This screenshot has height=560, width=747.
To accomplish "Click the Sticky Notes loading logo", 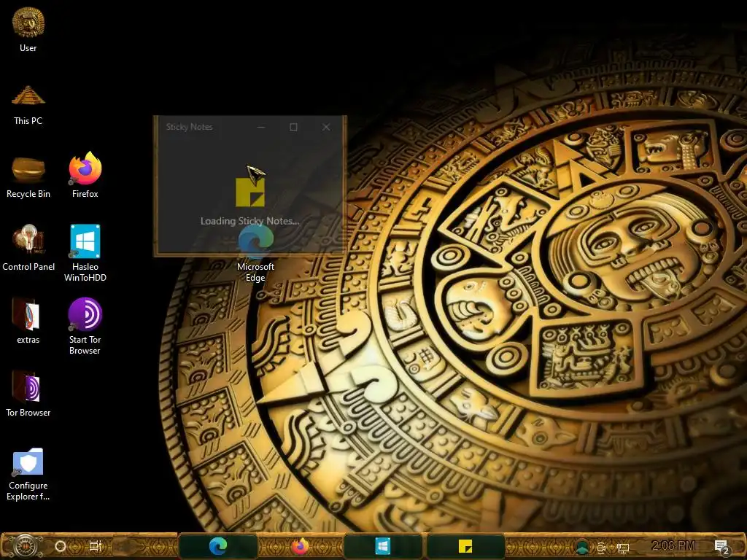I will pyautogui.click(x=250, y=192).
